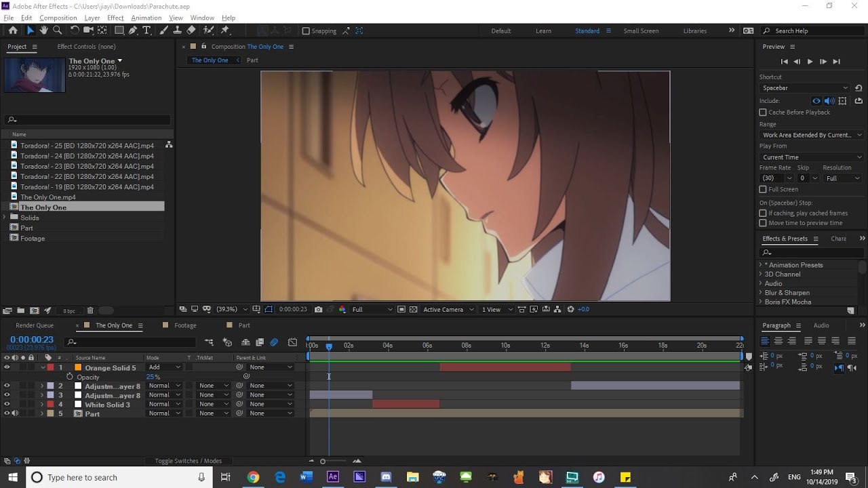
Task: Select the Brush tool
Action: (164, 30)
